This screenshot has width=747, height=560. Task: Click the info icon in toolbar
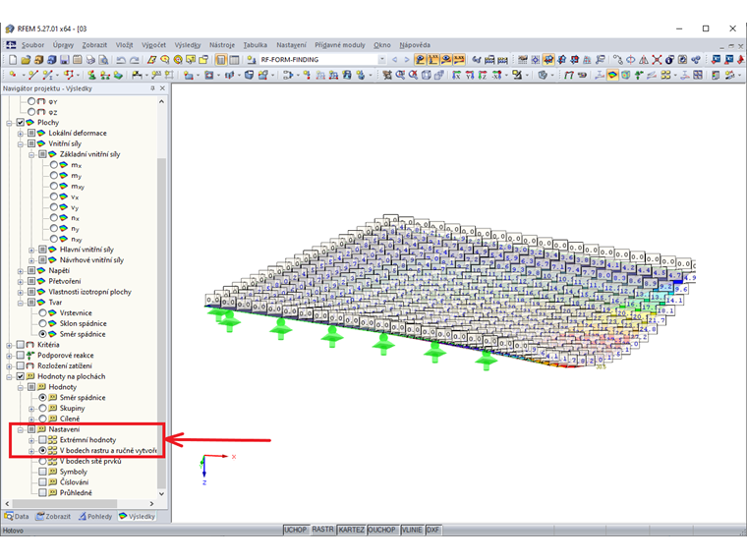coord(669,60)
